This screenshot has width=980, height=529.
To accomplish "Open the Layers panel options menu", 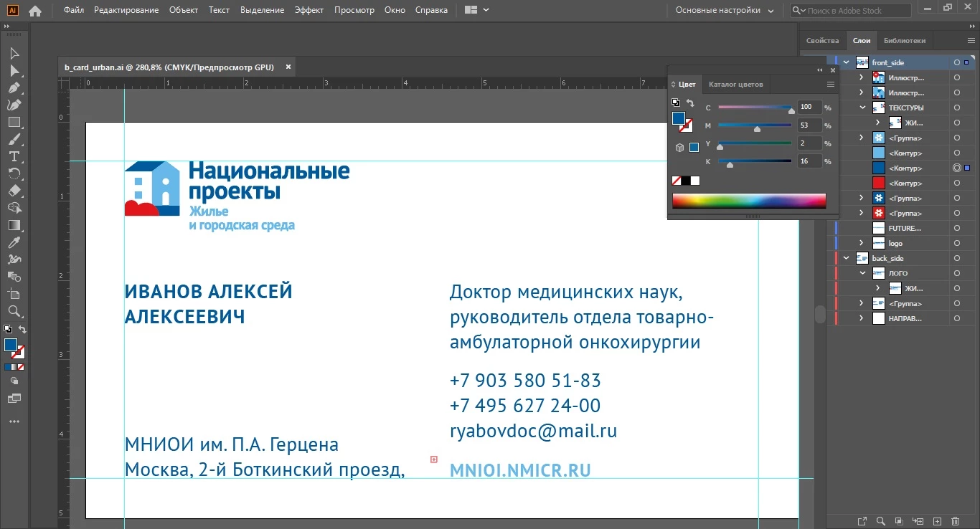I will [971, 41].
